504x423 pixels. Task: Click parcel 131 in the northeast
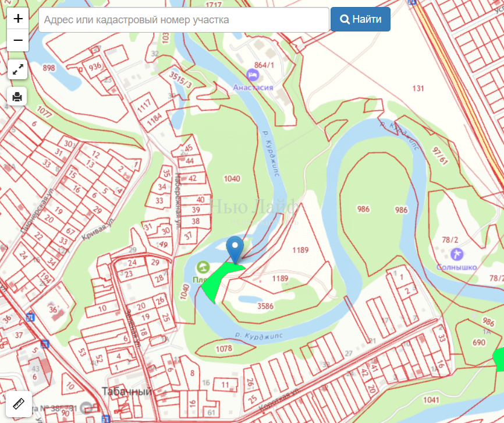(417, 89)
